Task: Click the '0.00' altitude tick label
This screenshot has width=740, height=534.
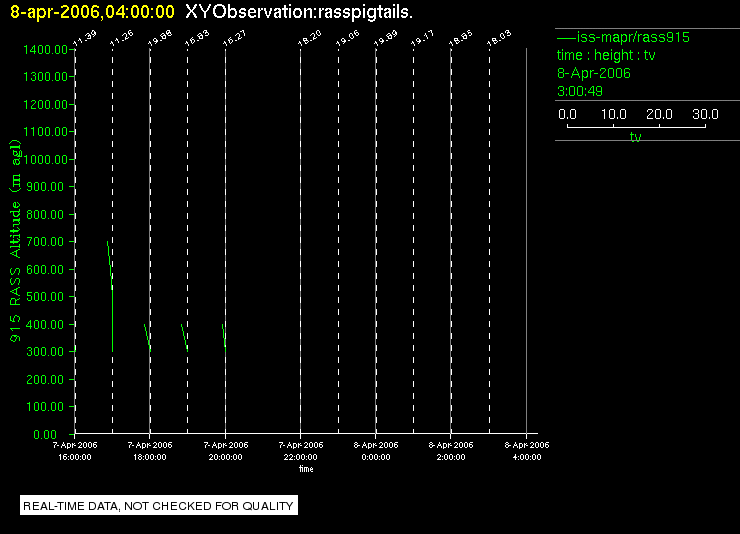Action: 45,434
